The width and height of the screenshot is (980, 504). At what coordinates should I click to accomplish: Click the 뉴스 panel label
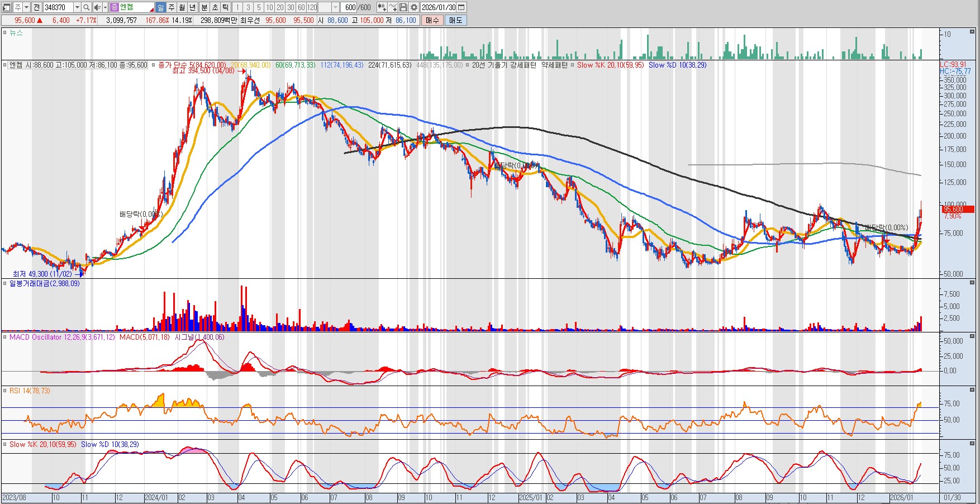pos(16,33)
